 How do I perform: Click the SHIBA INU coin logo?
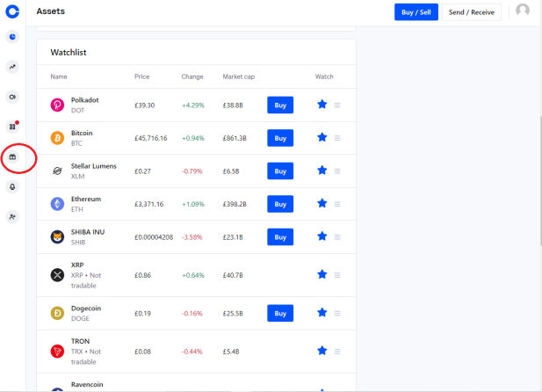tap(57, 237)
